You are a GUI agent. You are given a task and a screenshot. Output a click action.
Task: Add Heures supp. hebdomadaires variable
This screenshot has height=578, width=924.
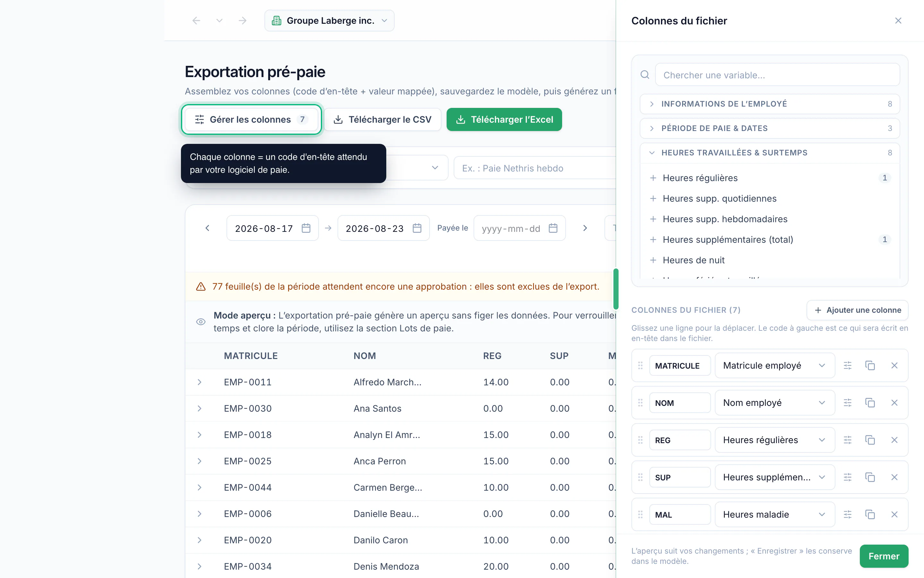pyautogui.click(x=770, y=219)
